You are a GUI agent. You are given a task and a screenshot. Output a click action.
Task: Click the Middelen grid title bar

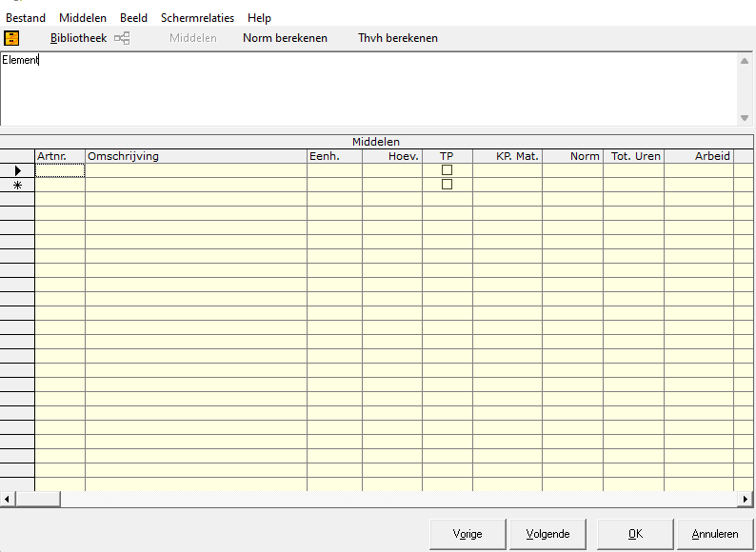click(x=376, y=142)
